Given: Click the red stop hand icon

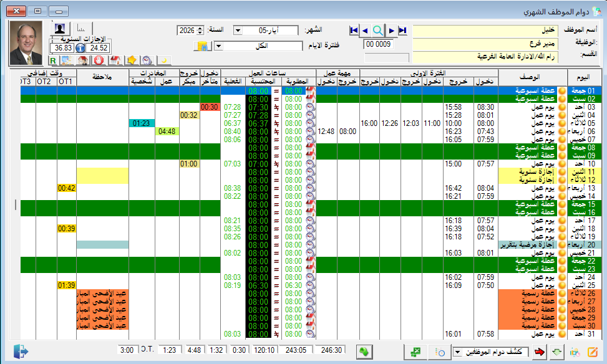Looking at the screenshot, I should click(99, 60).
